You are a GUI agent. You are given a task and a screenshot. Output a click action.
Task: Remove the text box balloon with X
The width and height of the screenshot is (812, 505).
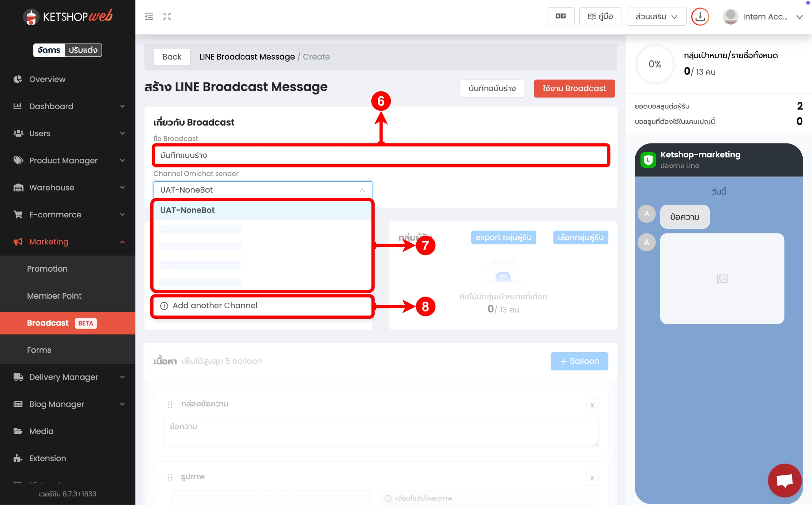click(592, 405)
